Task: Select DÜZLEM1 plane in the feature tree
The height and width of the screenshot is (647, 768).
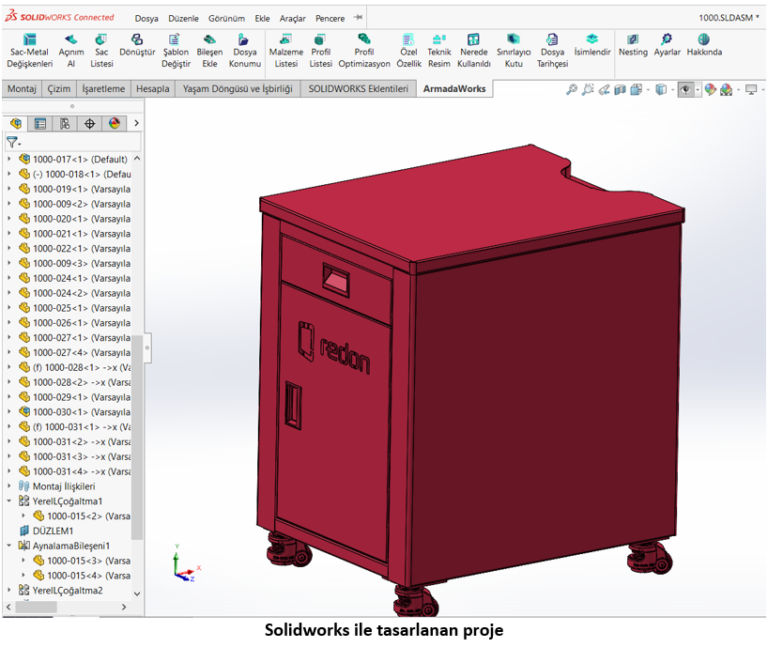Action: pos(53,531)
